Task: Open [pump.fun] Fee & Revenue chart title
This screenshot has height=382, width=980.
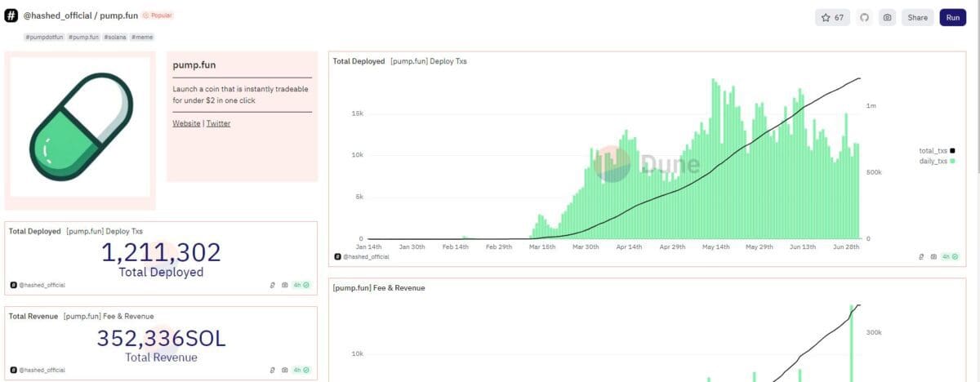Action: 379,287
